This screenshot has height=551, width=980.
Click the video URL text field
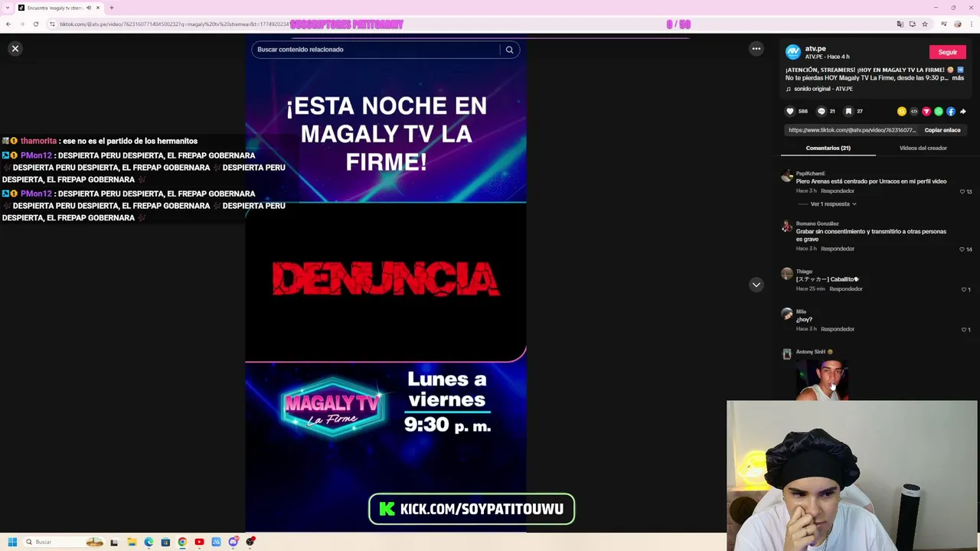tap(851, 130)
